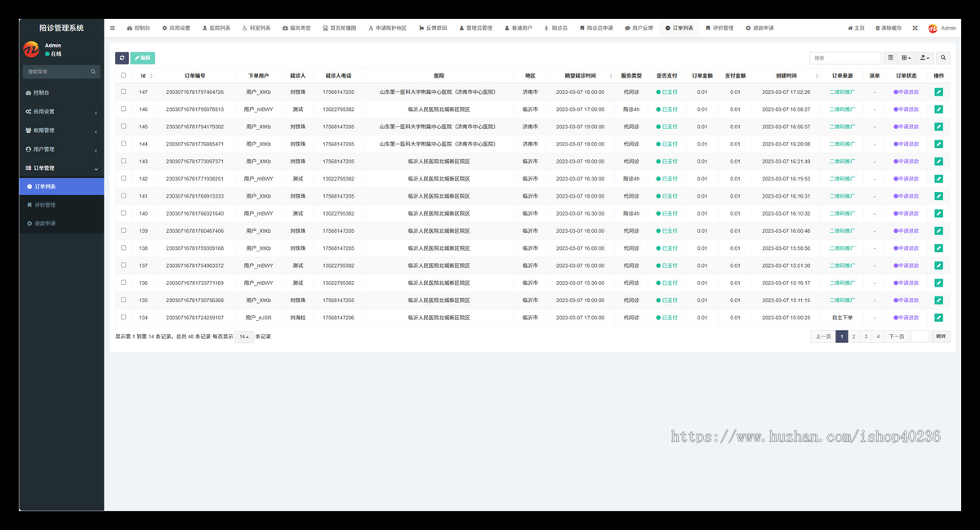980x530 pixels.
Task: Check the checkbox for order 139
Action: click(123, 230)
